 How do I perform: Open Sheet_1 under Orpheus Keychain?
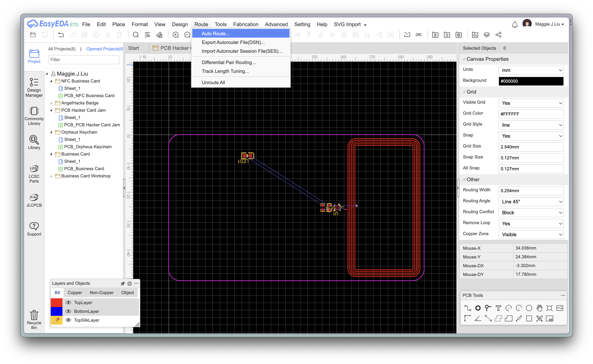(72, 139)
